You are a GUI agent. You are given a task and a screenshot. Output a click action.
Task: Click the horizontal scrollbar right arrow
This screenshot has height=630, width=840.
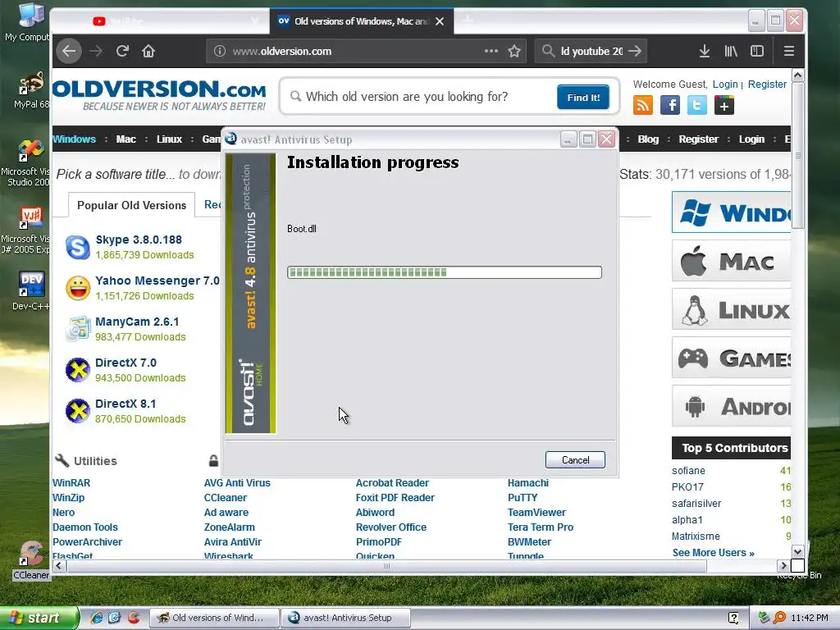pos(783,565)
